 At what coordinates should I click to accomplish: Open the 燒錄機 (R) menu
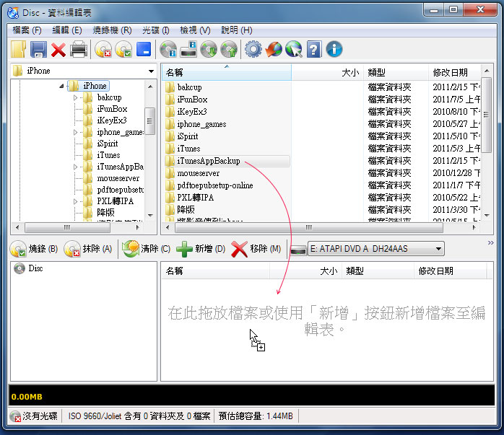(112, 30)
